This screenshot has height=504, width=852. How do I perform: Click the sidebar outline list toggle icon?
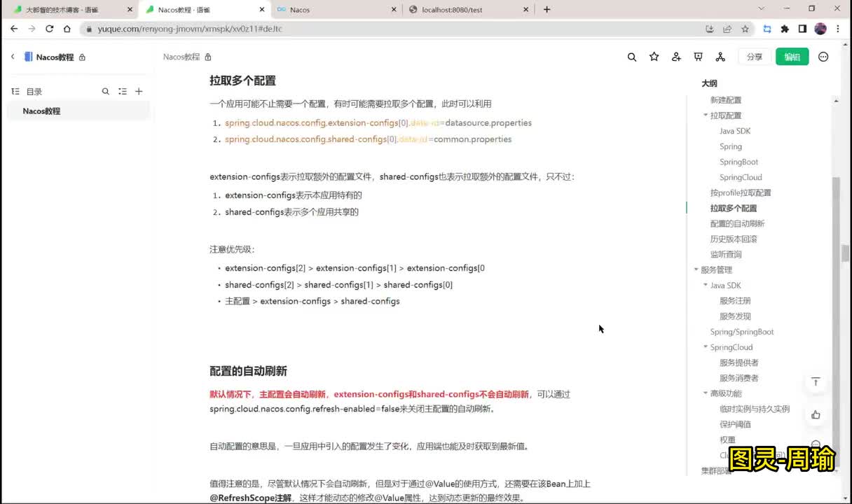[x=123, y=92]
